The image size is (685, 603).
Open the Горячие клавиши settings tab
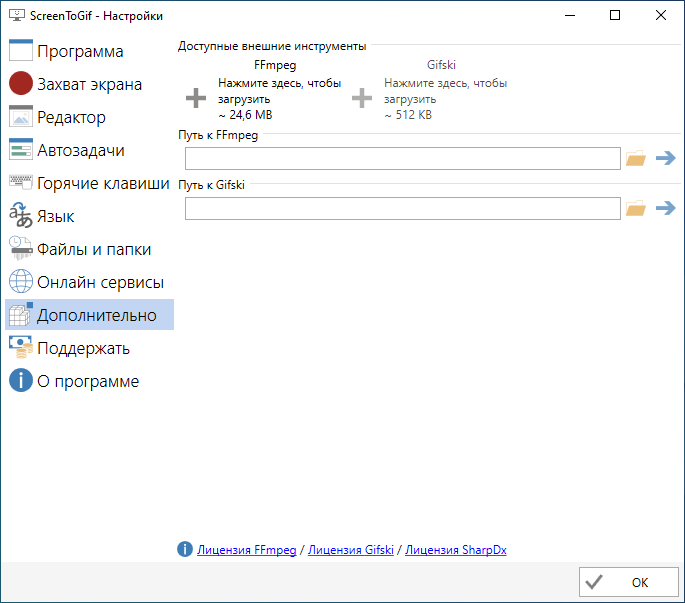coord(89,183)
